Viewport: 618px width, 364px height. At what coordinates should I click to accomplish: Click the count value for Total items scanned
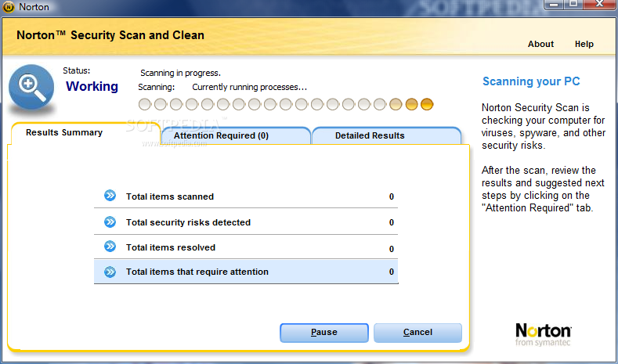point(392,196)
